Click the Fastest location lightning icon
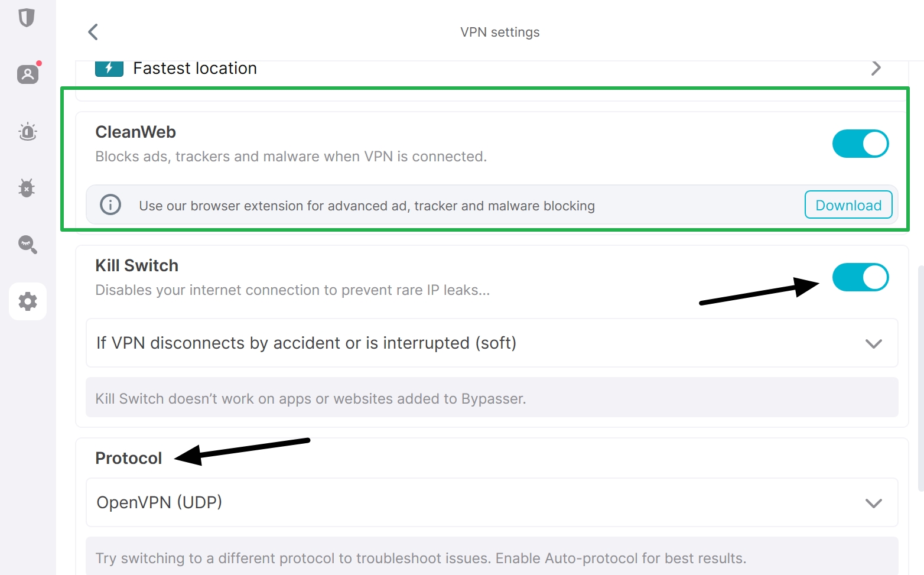924x575 pixels. 109,69
